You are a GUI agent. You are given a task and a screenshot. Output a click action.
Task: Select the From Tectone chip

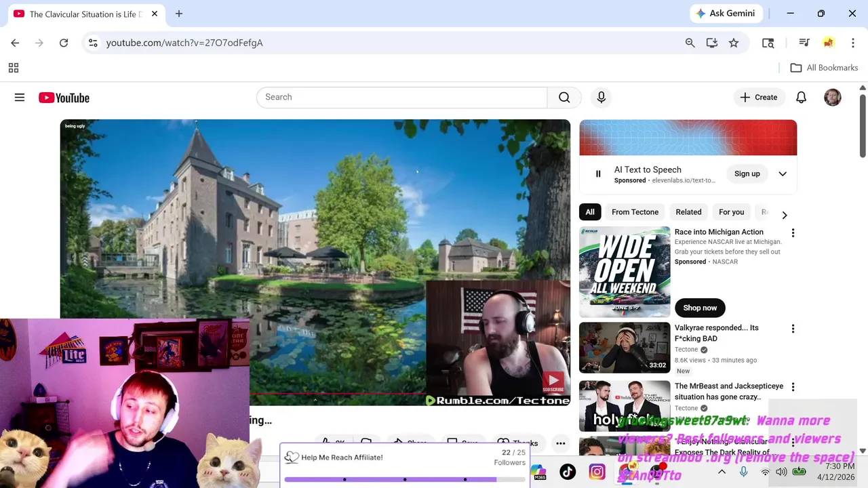(x=635, y=212)
